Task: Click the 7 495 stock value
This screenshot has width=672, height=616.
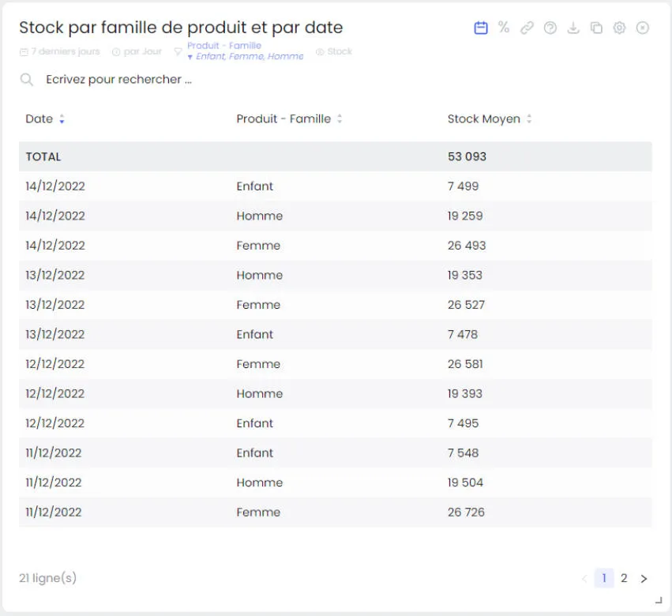Action: point(463,423)
